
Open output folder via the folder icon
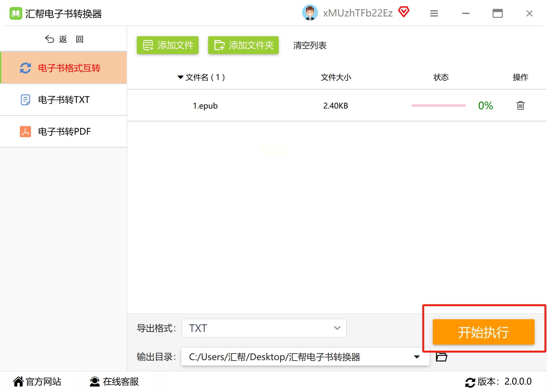pos(441,357)
